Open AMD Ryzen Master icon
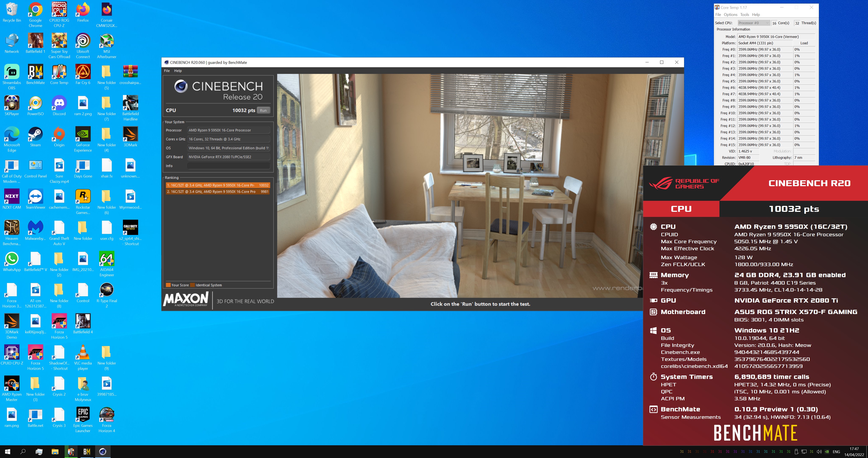This screenshot has width=868, height=458. [12, 389]
